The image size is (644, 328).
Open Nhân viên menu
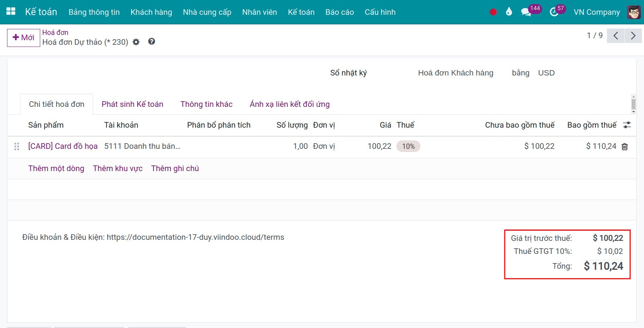[x=260, y=12]
